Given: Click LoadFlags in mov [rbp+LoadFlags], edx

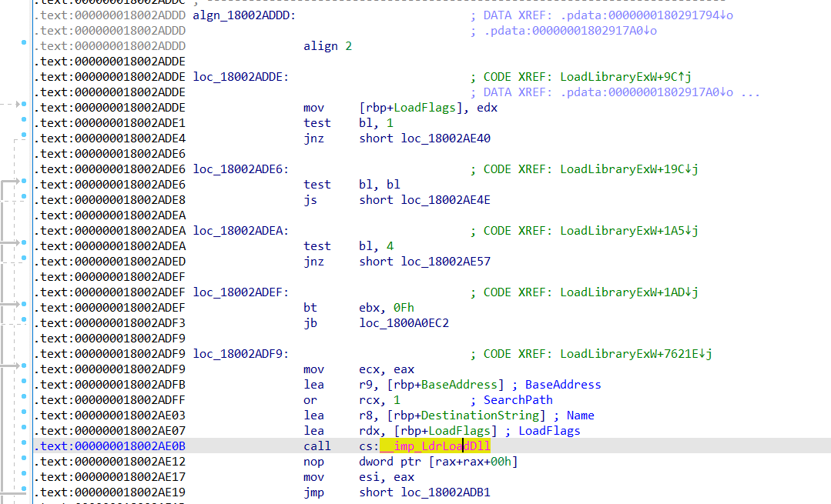Looking at the screenshot, I should (424, 108).
